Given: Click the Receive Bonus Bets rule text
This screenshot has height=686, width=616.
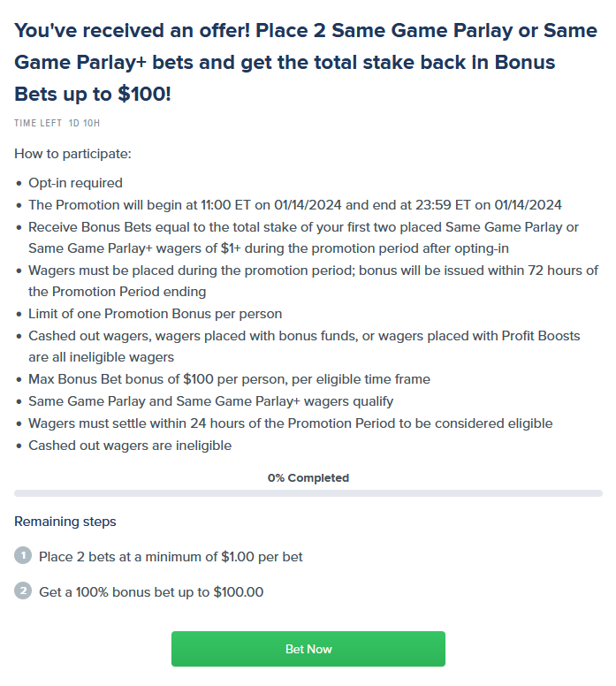Looking at the screenshot, I should (x=303, y=238).
